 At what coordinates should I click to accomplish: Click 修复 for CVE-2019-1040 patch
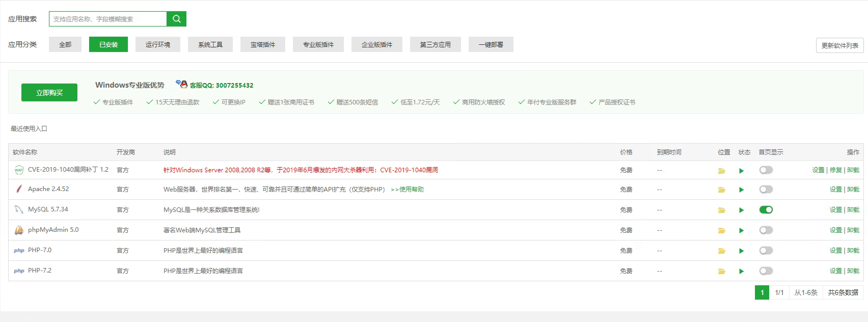click(836, 170)
